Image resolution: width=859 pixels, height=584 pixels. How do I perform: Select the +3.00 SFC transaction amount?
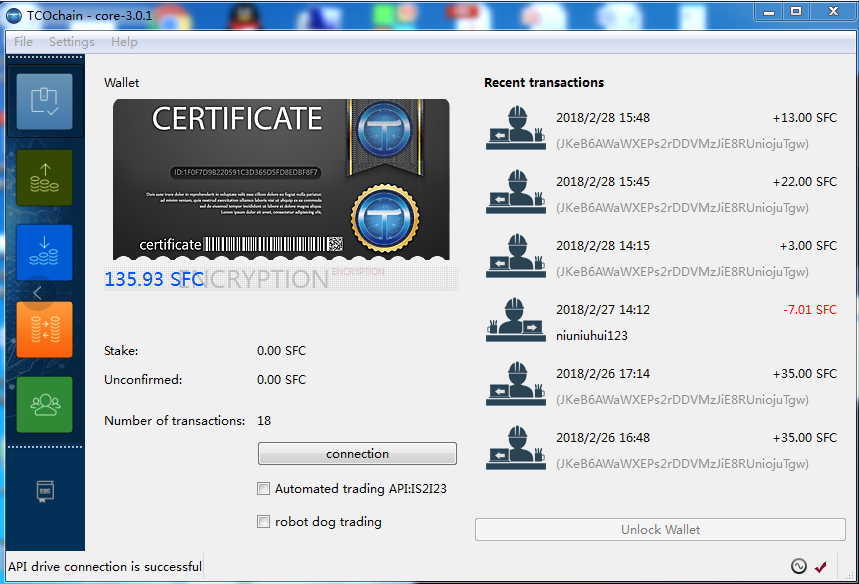[x=808, y=246]
